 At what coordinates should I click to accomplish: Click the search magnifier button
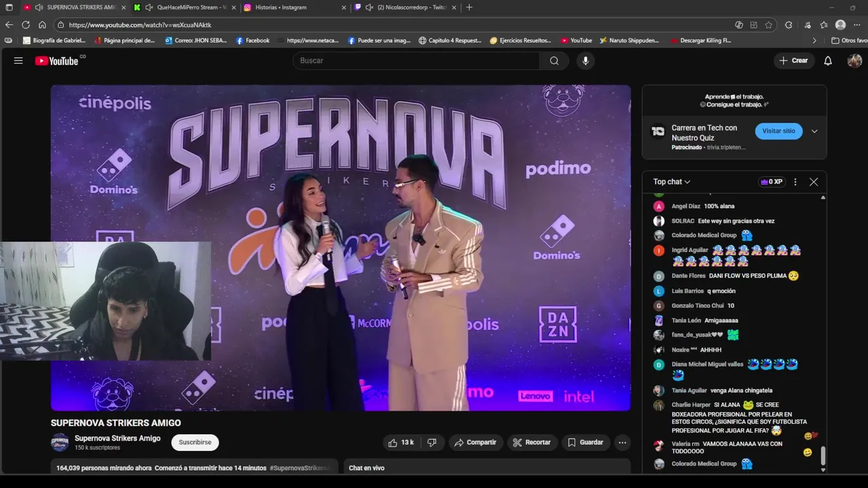point(554,60)
